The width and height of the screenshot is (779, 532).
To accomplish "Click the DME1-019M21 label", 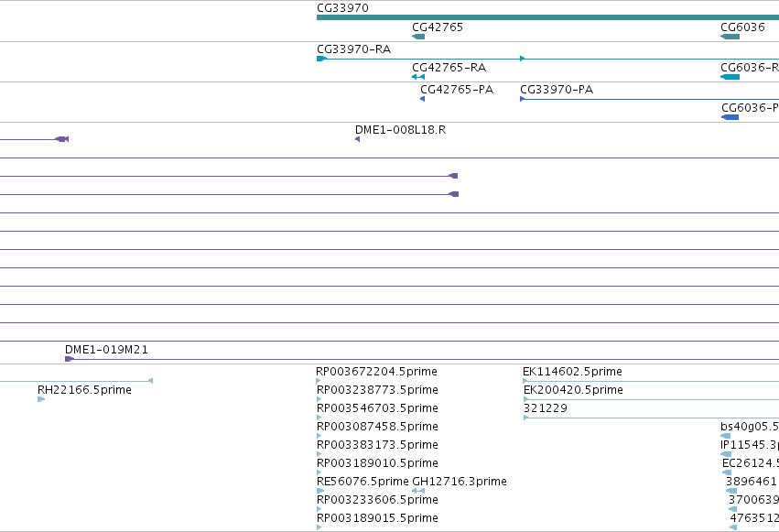I will pyautogui.click(x=106, y=349).
